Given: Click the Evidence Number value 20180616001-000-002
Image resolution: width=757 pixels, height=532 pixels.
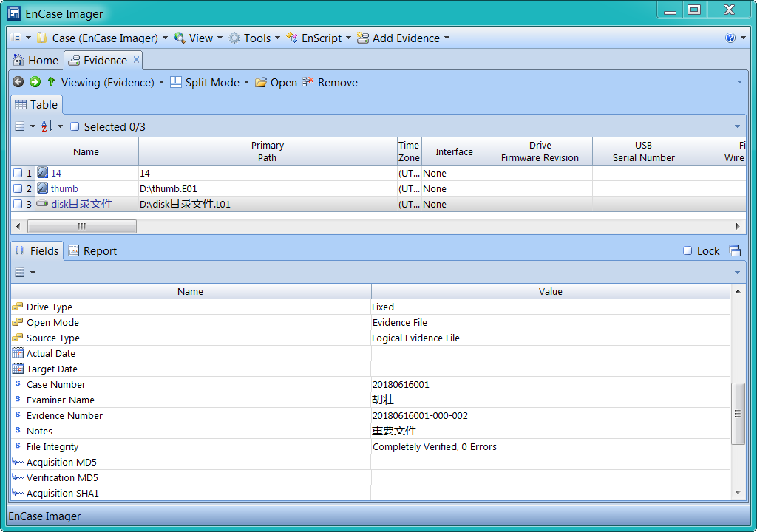Looking at the screenshot, I should click(420, 416).
